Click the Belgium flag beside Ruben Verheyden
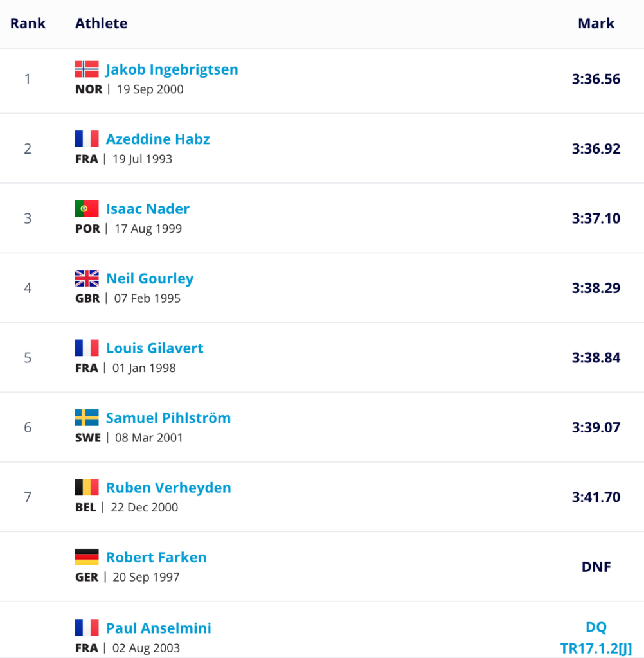The image size is (644, 658). click(x=87, y=488)
